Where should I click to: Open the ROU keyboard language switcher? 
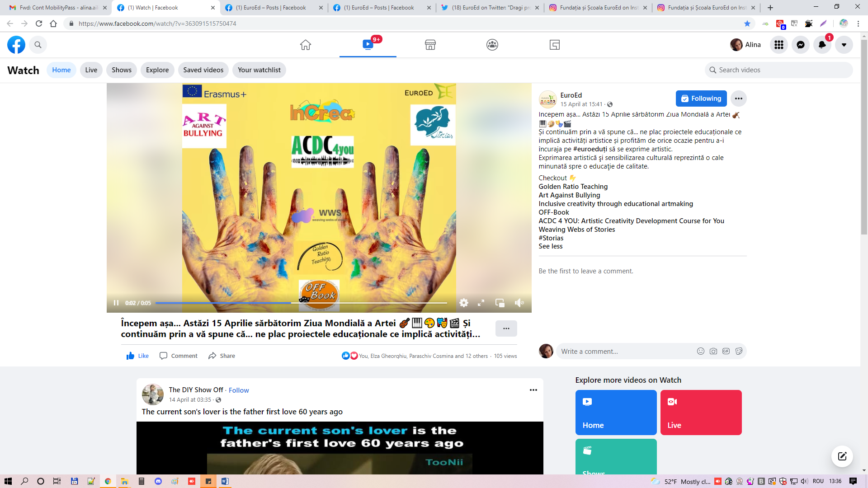pos(818,481)
